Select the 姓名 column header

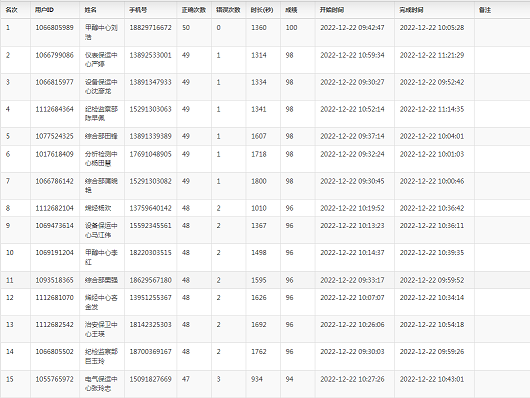tap(90, 10)
